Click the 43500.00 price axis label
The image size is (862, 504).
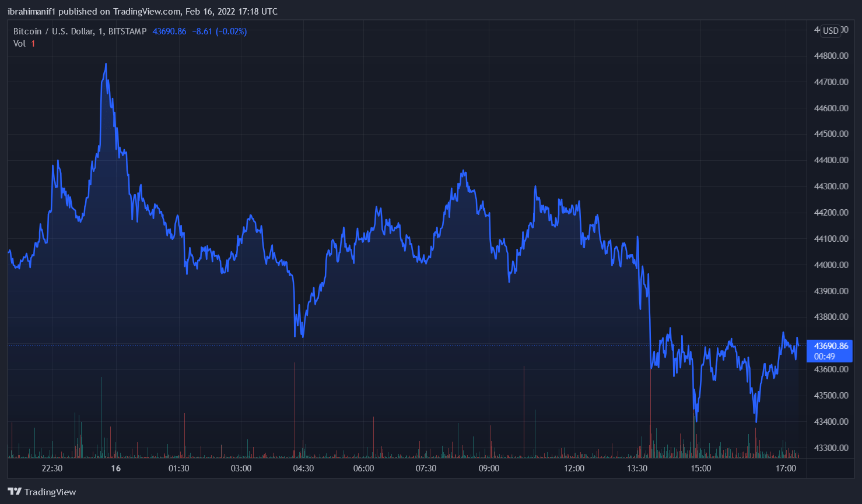[831, 396]
